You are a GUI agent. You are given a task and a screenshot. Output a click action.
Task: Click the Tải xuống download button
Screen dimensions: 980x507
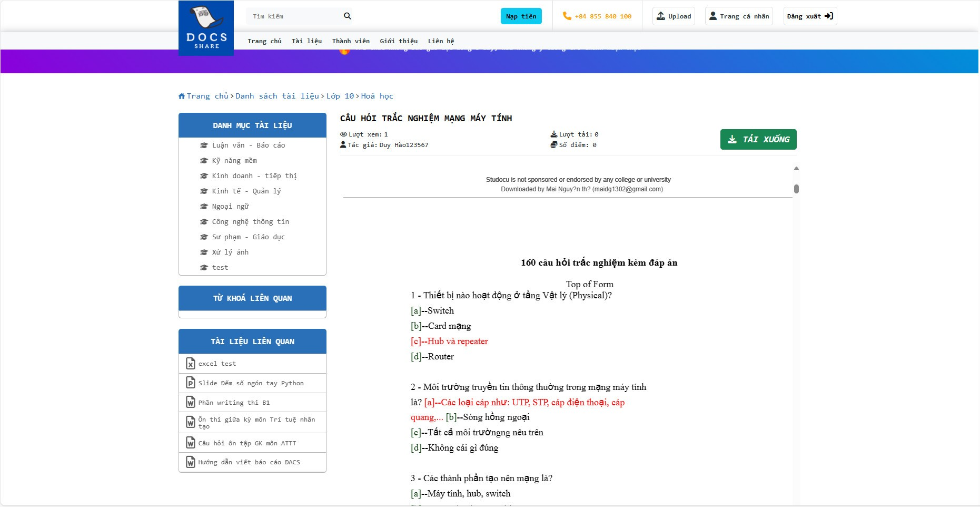click(x=758, y=139)
